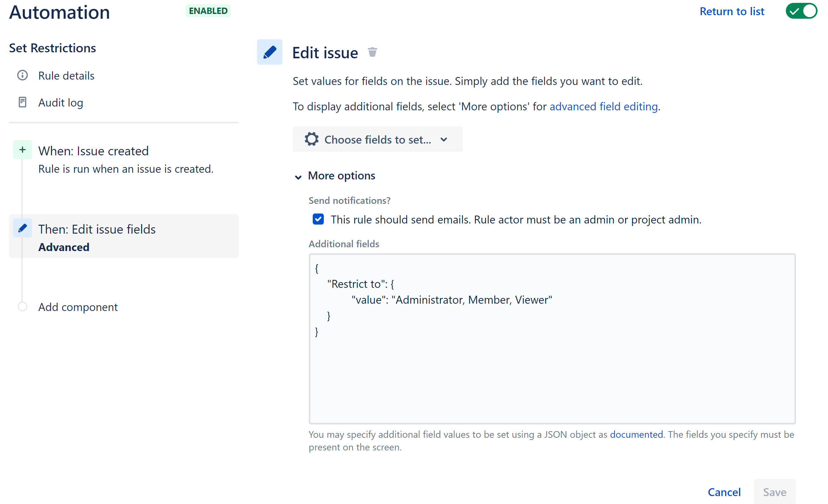
Task: Click the trash icon beside Edit issue
Action: click(372, 52)
